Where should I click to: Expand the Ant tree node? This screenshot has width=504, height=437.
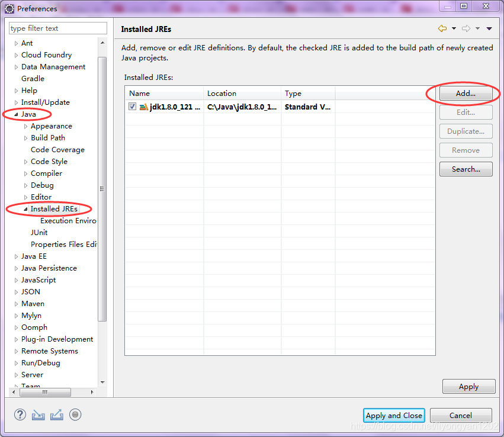(16, 43)
